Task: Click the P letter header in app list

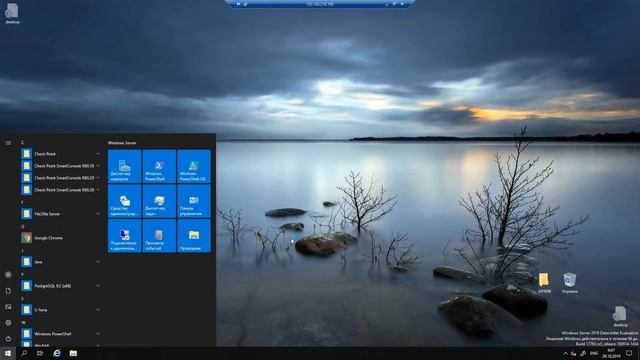Action: [x=22, y=275]
